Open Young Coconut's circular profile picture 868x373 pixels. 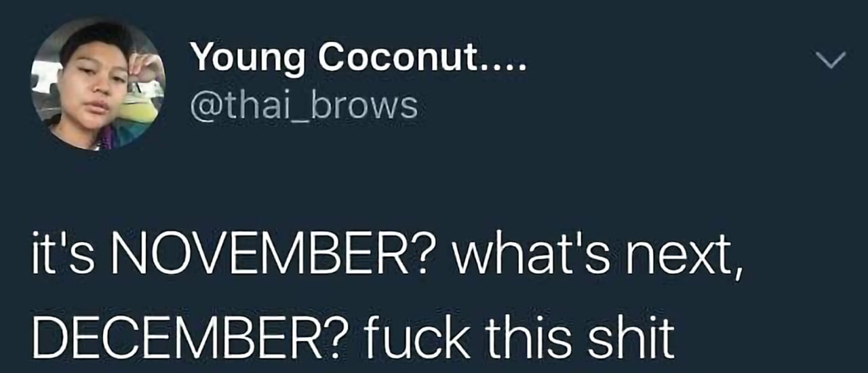tap(98, 83)
